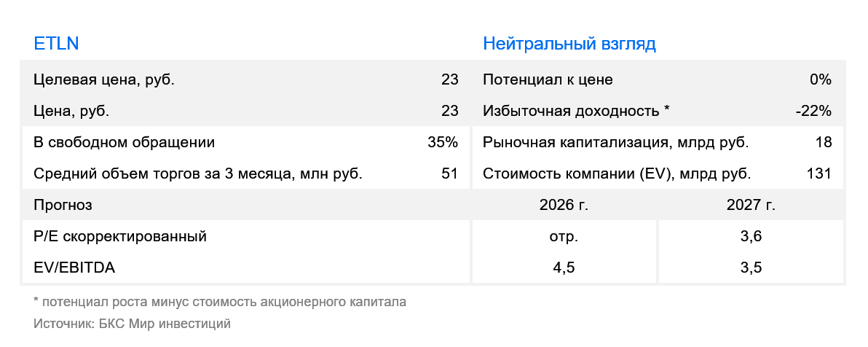Click the Источник: БКС Мир инвестиций text
868x347 pixels.
[x=132, y=324]
